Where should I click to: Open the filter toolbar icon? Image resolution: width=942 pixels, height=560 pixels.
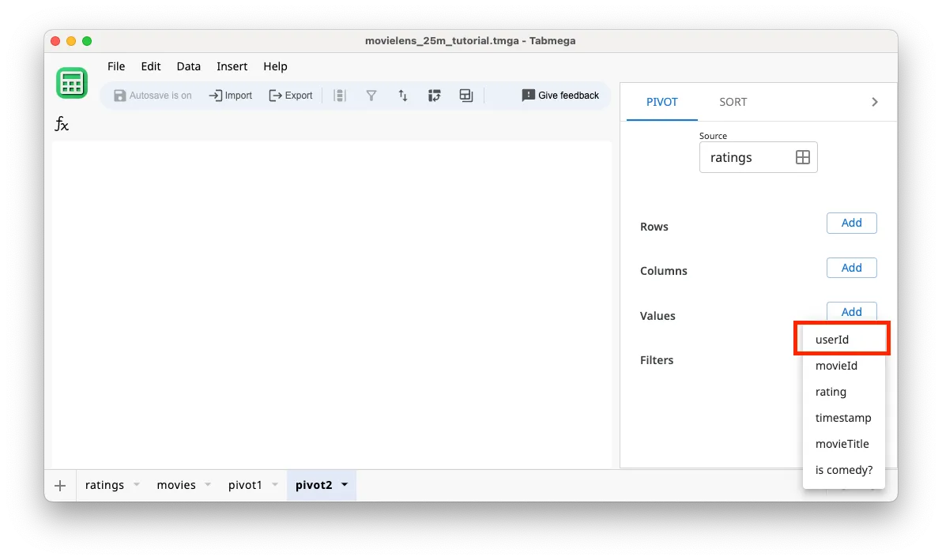(x=371, y=95)
